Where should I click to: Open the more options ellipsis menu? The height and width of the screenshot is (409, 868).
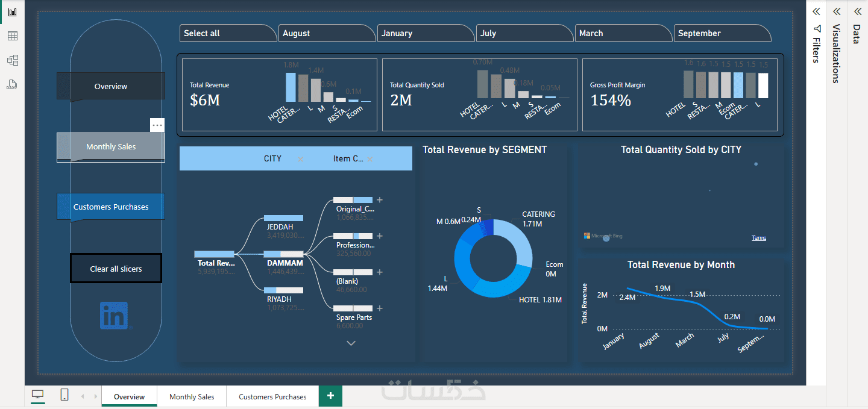pyautogui.click(x=157, y=125)
